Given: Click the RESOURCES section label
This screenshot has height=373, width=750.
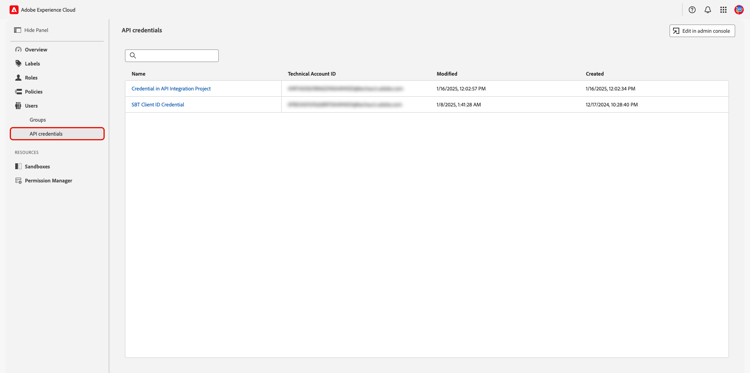Looking at the screenshot, I should tap(27, 153).
